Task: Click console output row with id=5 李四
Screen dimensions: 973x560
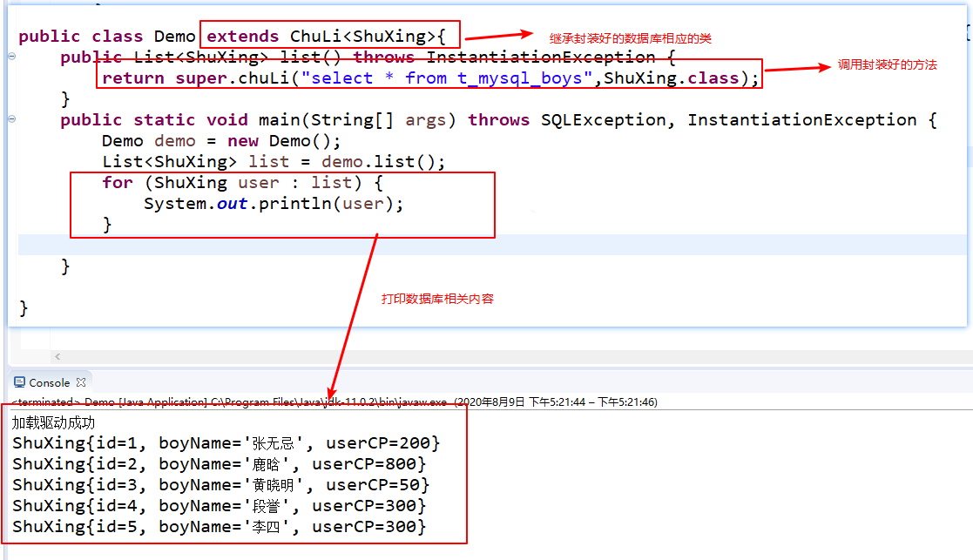Action: [x=219, y=527]
